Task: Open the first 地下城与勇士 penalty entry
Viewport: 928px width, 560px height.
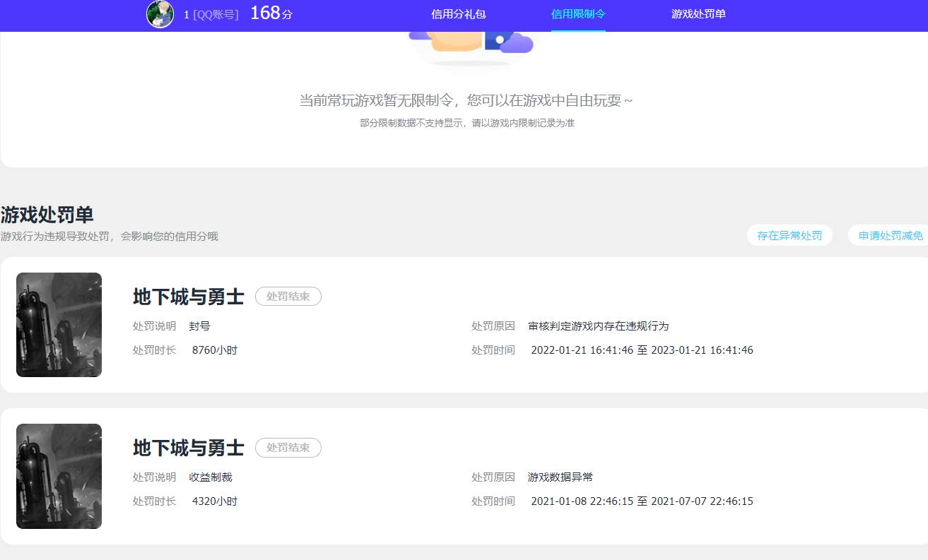Action: [x=188, y=297]
